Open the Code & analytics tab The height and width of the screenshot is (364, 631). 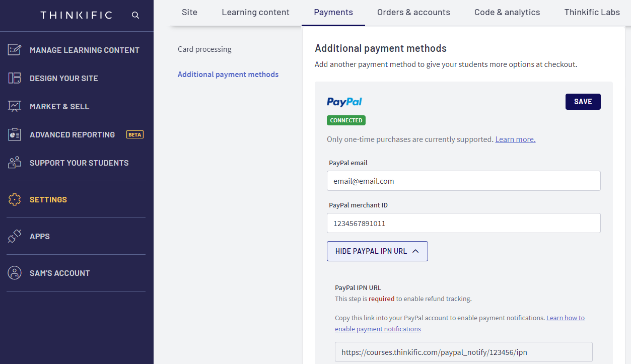507,12
